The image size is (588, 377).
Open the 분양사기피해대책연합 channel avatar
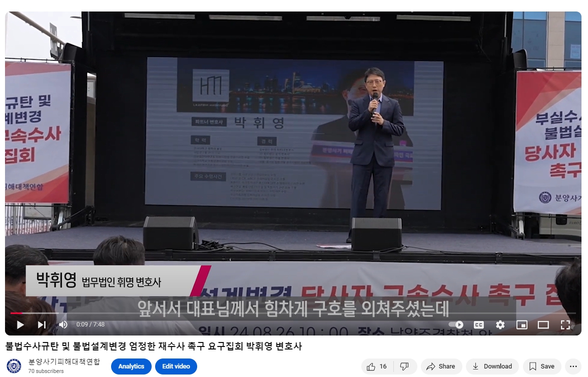point(14,366)
